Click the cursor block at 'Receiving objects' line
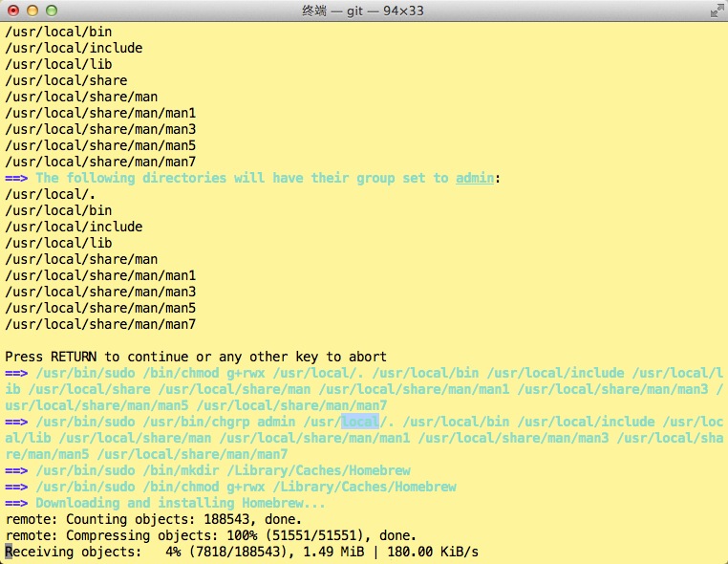This screenshot has width=728, height=564. coord(9,552)
